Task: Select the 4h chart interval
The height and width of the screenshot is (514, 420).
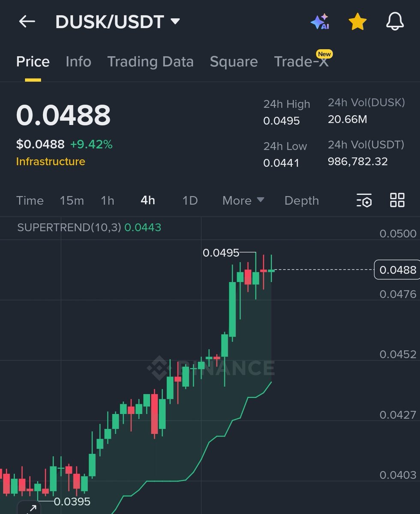Action: pyautogui.click(x=148, y=200)
